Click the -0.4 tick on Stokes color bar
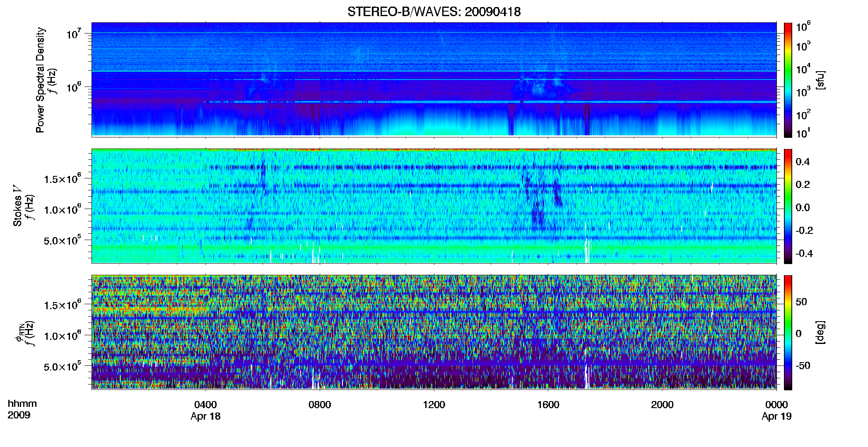 tap(804, 253)
